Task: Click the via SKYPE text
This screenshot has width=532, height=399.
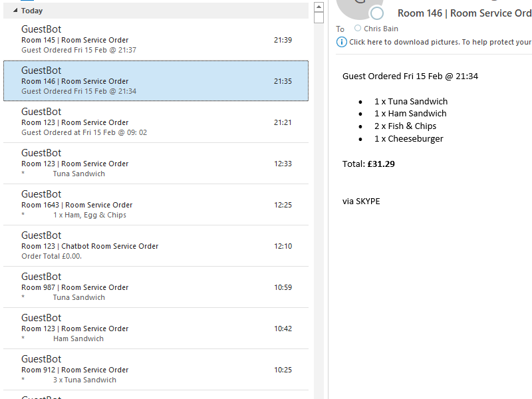Action: pos(361,201)
